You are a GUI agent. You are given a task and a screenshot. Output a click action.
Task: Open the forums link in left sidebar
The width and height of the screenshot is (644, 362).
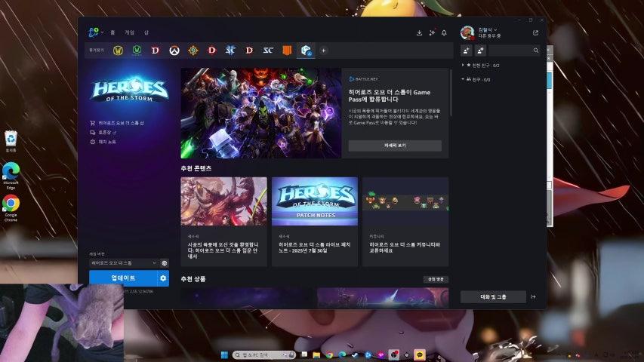(x=103, y=133)
